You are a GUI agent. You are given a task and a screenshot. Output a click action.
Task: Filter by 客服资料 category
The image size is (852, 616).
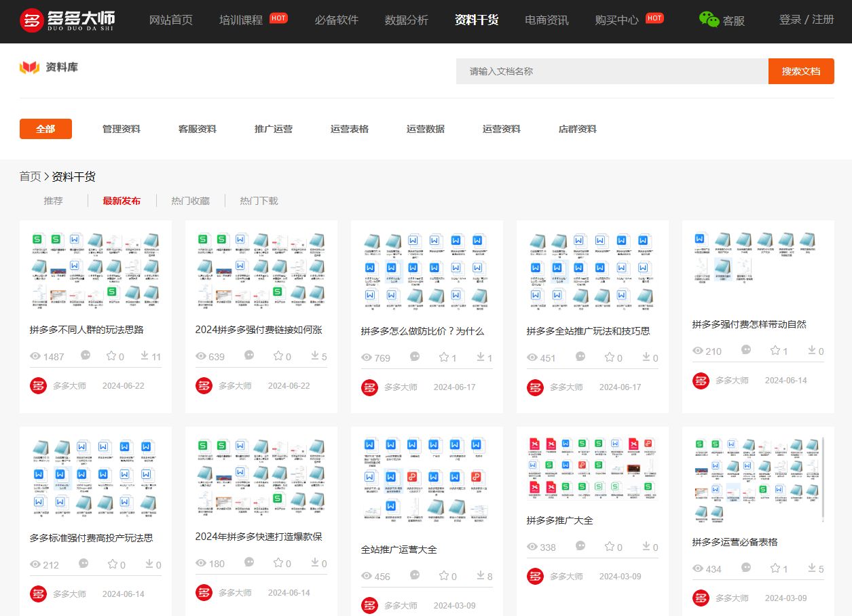pos(198,129)
